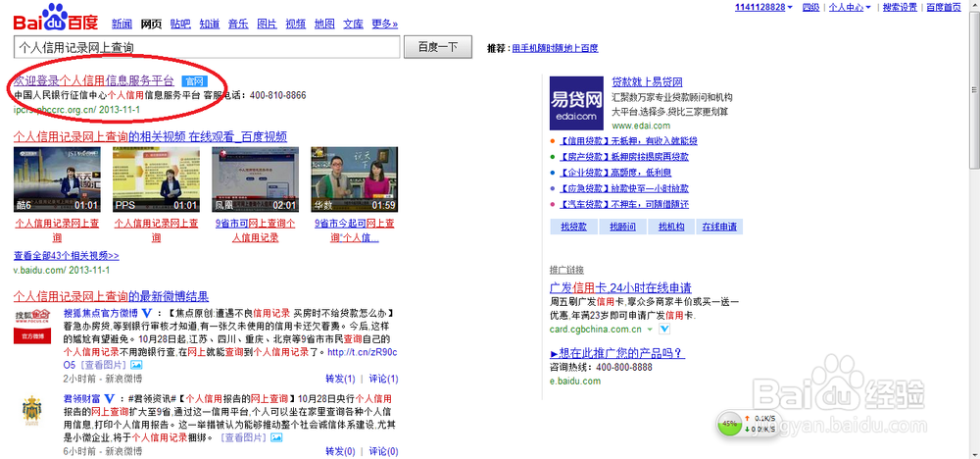
Task: Expand the 个人中心 dropdown
Action: coord(850,8)
